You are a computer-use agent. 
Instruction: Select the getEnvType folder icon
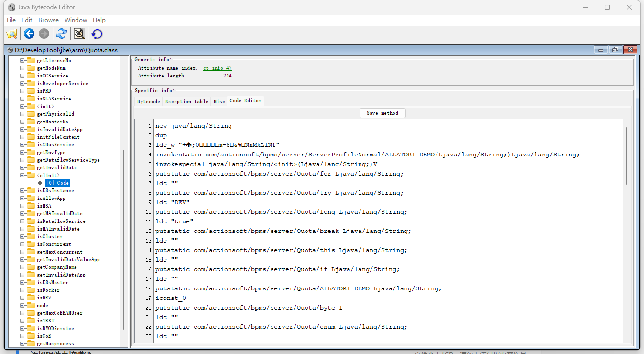click(31, 152)
